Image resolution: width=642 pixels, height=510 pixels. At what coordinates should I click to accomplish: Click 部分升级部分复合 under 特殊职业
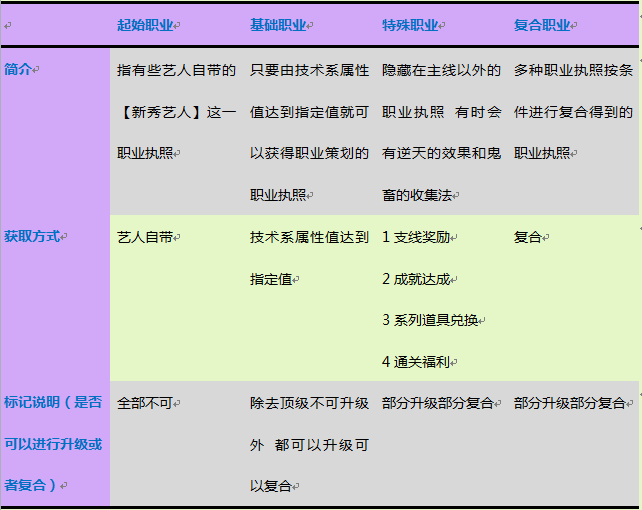click(438, 404)
